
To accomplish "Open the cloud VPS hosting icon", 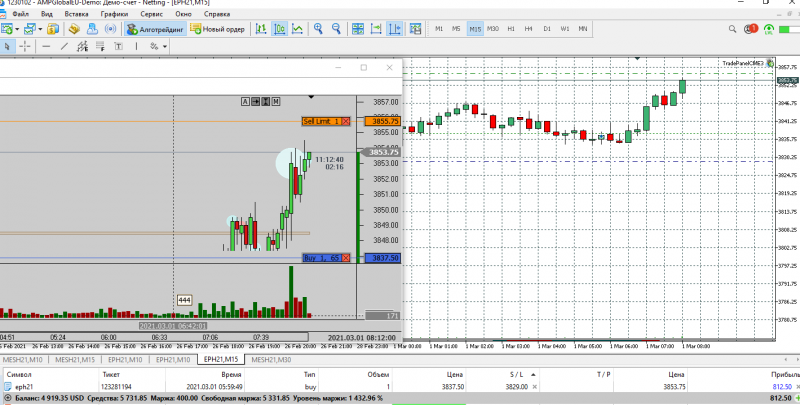I will (x=92, y=29).
